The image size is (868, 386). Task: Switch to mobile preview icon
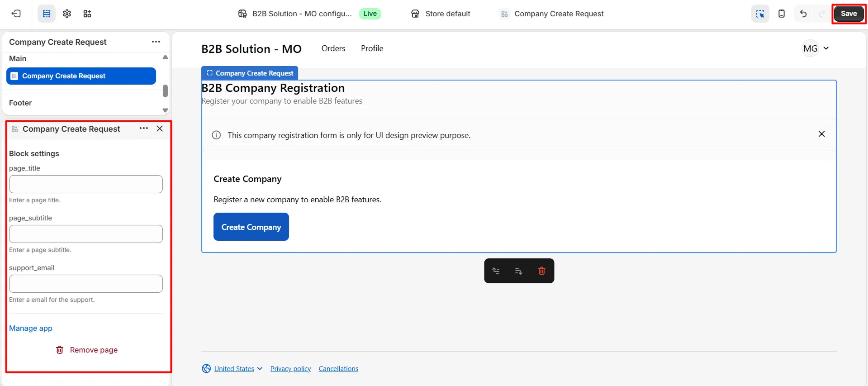coord(782,14)
